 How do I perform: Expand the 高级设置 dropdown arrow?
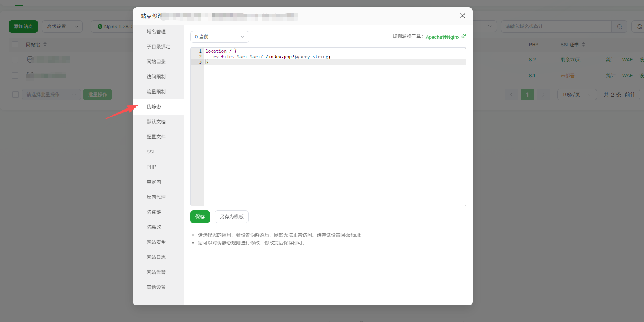coord(76,27)
